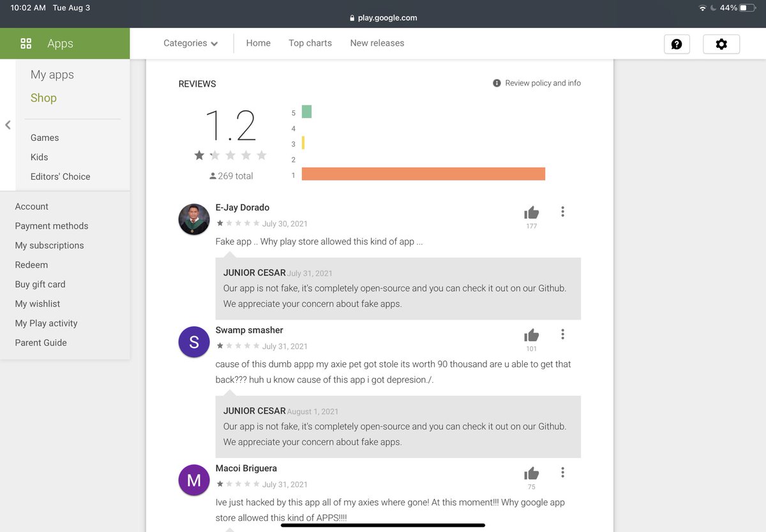Collapse the sidebar with left chevron
The image size is (766, 532).
click(x=8, y=125)
